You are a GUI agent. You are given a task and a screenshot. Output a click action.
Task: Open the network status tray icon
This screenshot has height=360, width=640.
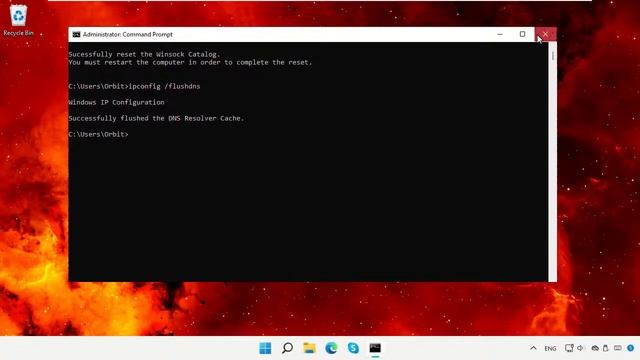569,348
